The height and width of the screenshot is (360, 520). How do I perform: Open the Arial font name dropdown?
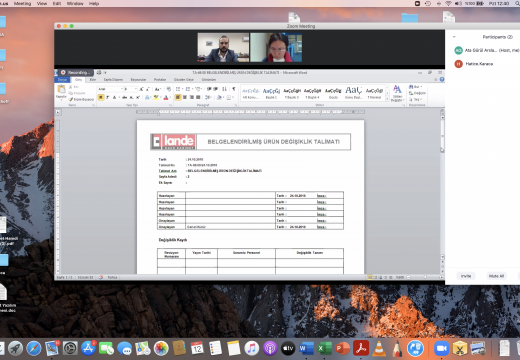coord(110,89)
